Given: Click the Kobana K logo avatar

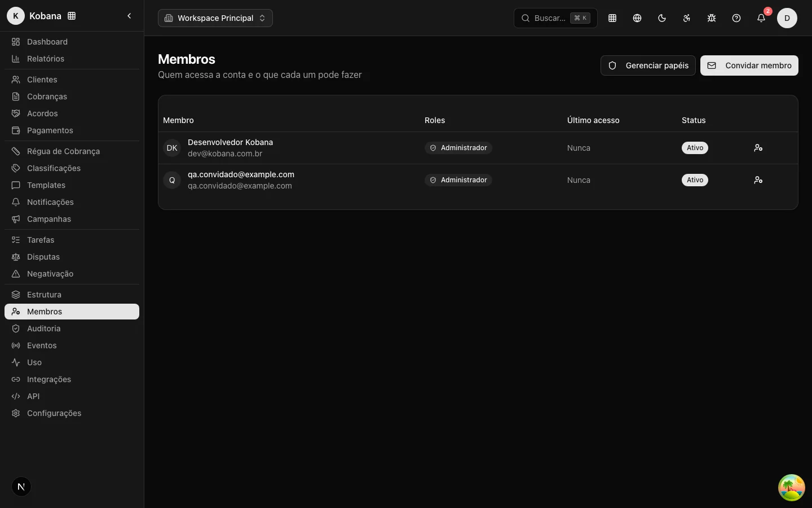Looking at the screenshot, I should [16, 16].
